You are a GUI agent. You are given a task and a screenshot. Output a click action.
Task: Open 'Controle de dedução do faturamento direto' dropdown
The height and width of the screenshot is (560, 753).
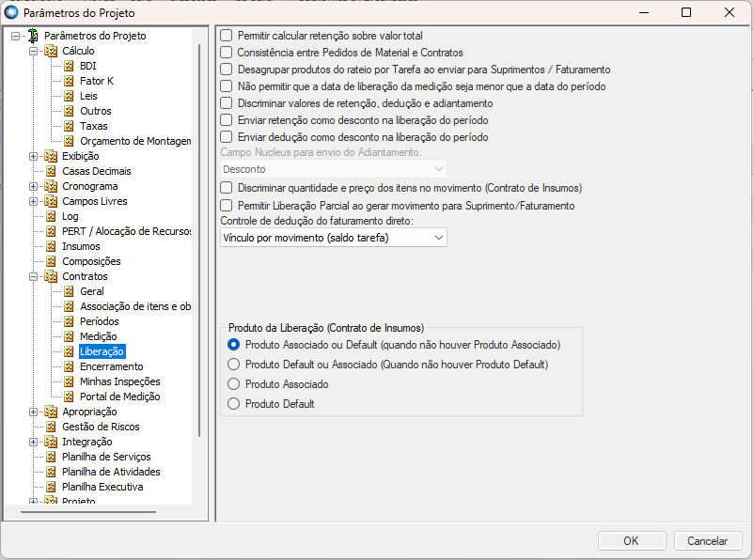coord(333,238)
